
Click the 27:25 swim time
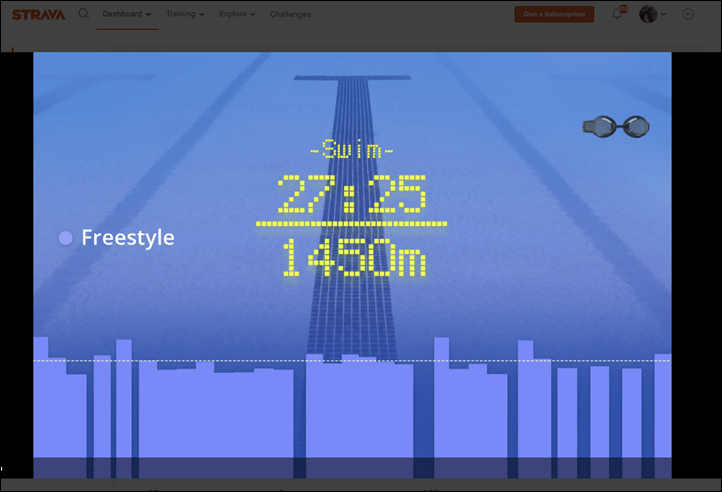click(352, 194)
